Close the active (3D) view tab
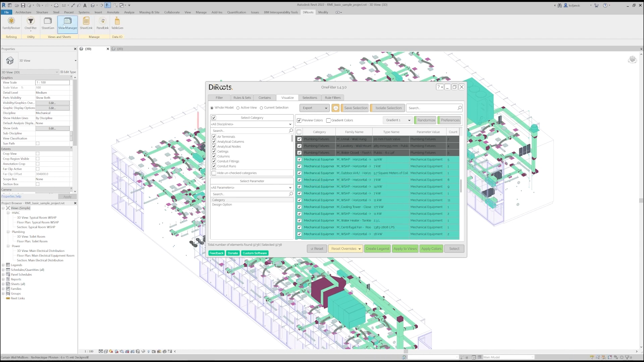This screenshot has width=644, height=362. coord(108,49)
